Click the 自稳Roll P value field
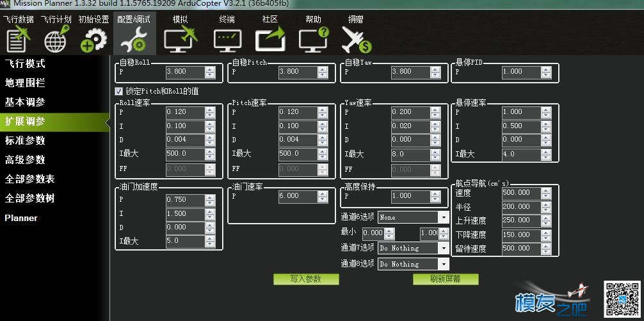The width and height of the screenshot is (644, 321). (185, 72)
